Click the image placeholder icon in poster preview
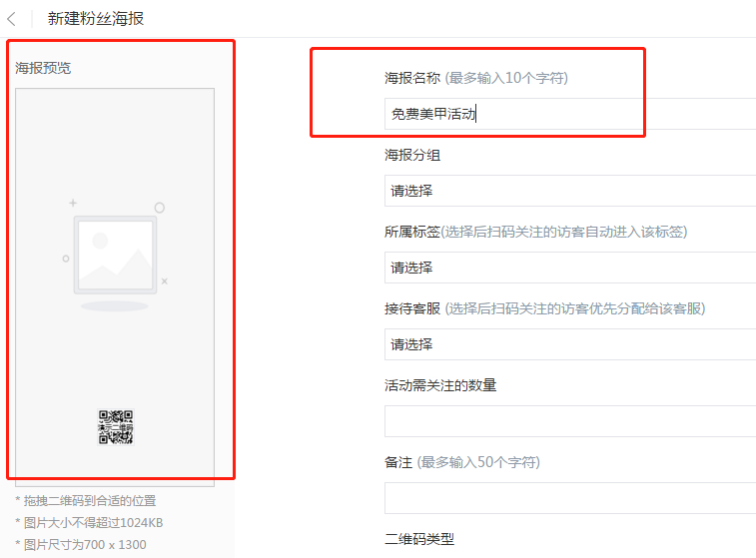The height and width of the screenshot is (558, 756). tap(114, 256)
